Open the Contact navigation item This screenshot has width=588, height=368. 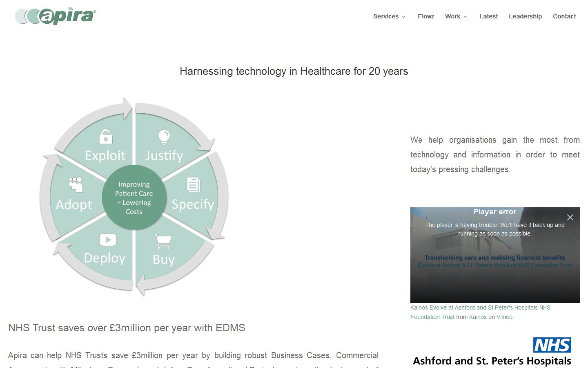(x=564, y=16)
